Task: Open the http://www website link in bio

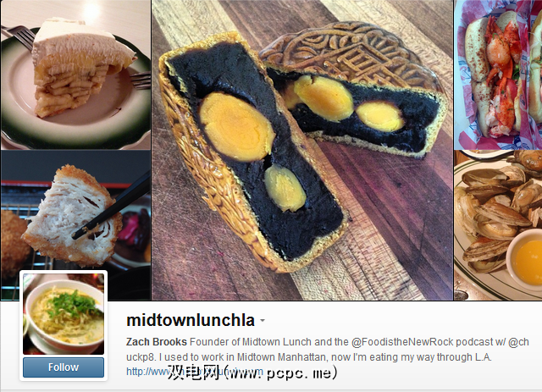Action: pyautogui.click(x=147, y=372)
